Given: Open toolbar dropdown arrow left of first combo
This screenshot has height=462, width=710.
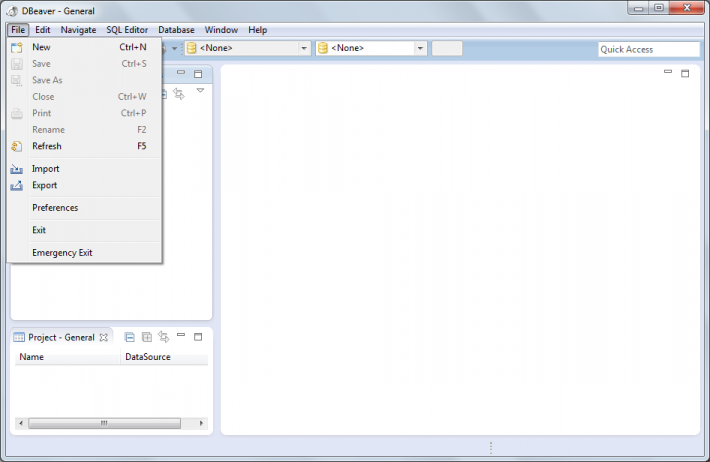Looking at the screenshot, I should (x=174, y=48).
